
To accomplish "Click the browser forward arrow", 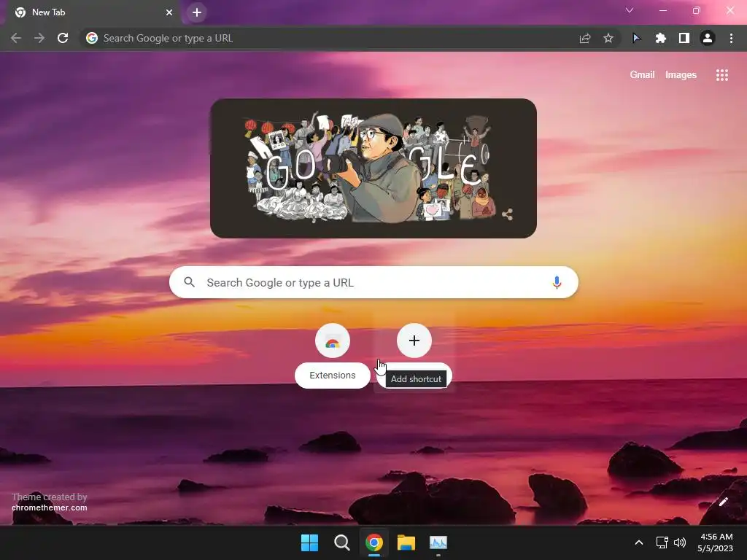I will [39, 38].
